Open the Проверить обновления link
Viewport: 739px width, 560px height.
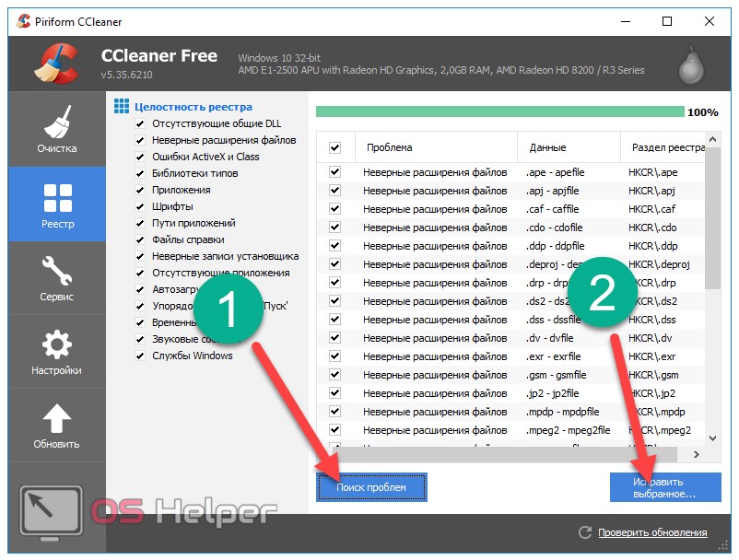(652, 532)
